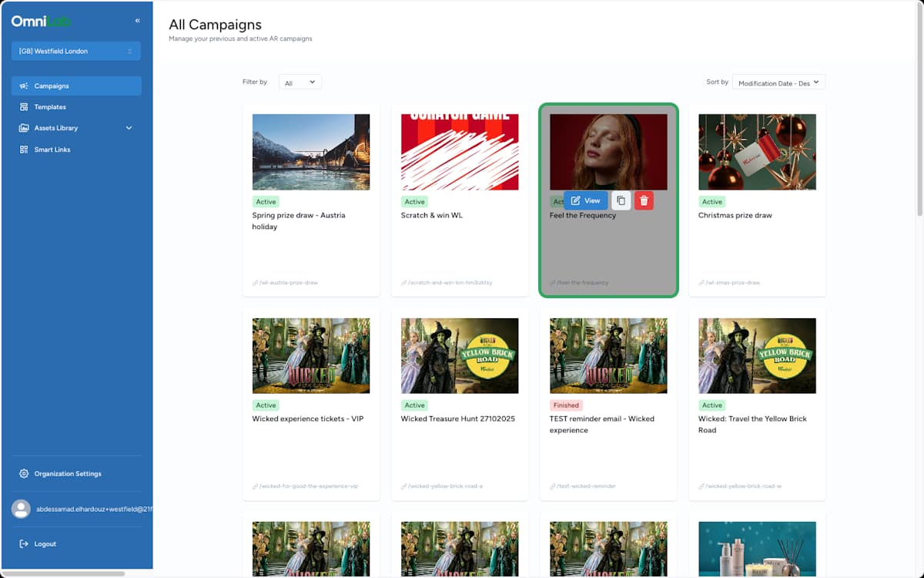Viewport: 924px width, 578px height.
Task: Click the title Spring prize draw - Austria holiday
Action: coord(299,221)
